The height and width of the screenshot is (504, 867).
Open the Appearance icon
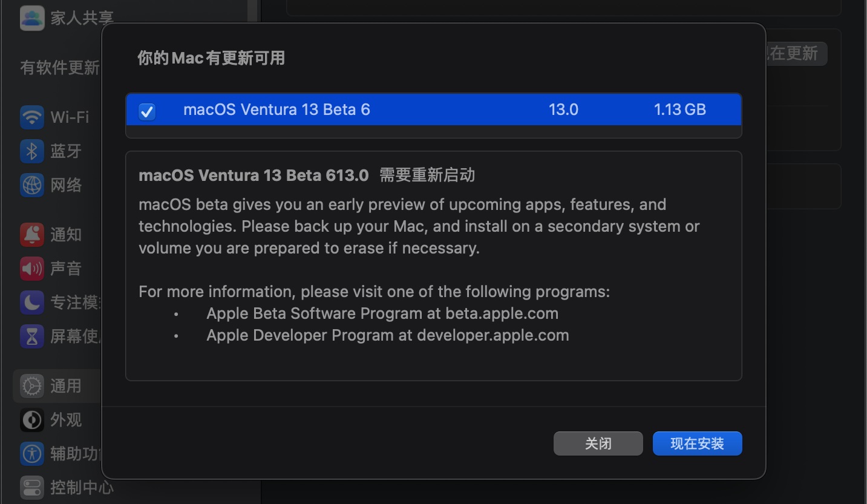(31, 419)
